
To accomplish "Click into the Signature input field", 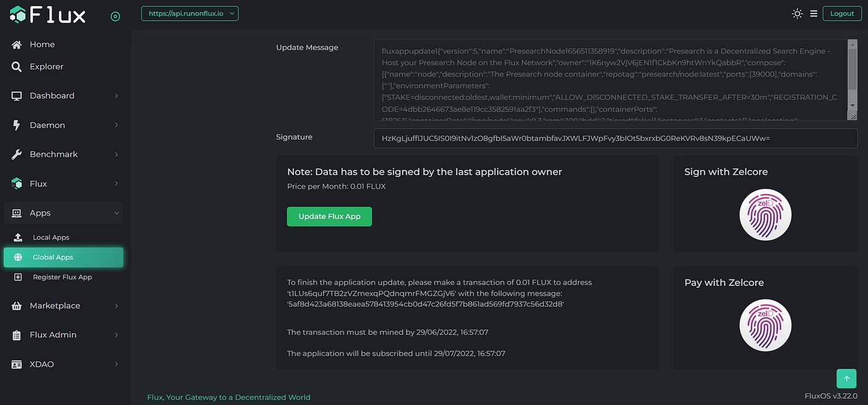I will coord(615,138).
